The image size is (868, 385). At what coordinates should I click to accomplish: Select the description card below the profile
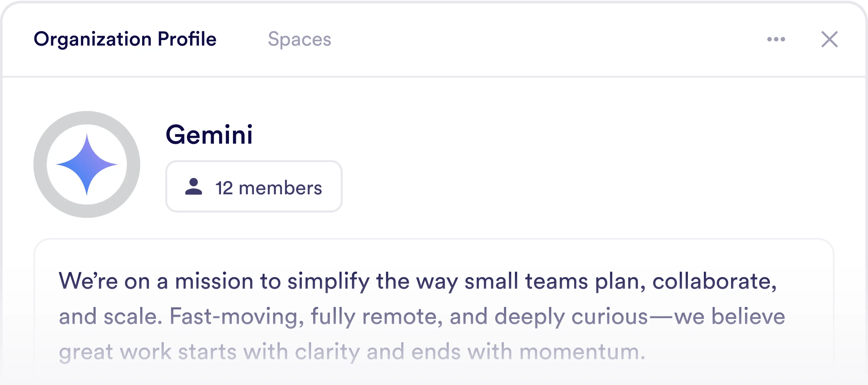[434, 312]
